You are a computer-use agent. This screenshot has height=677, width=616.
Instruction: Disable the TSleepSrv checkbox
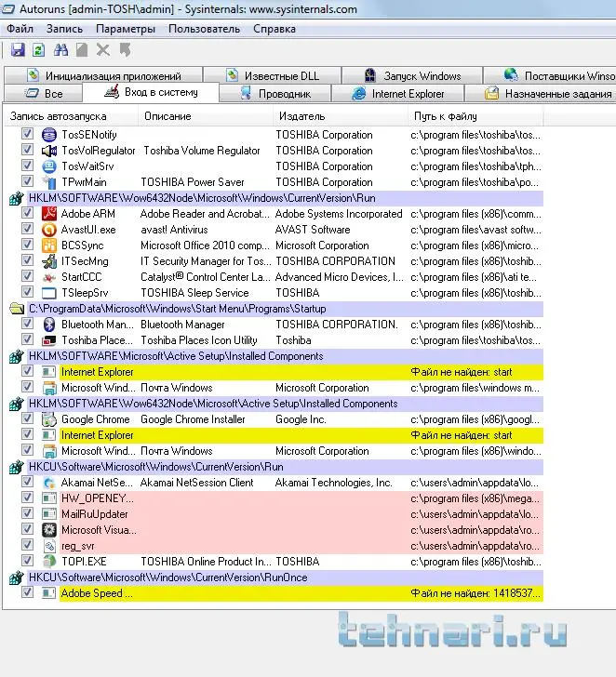(27, 291)
